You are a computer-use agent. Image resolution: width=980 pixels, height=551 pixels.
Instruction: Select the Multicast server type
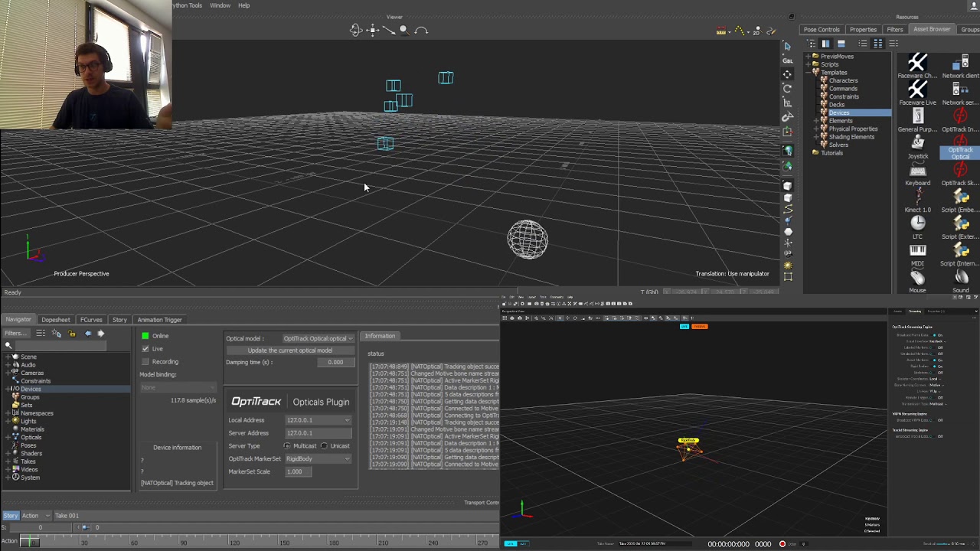(287, 446)
